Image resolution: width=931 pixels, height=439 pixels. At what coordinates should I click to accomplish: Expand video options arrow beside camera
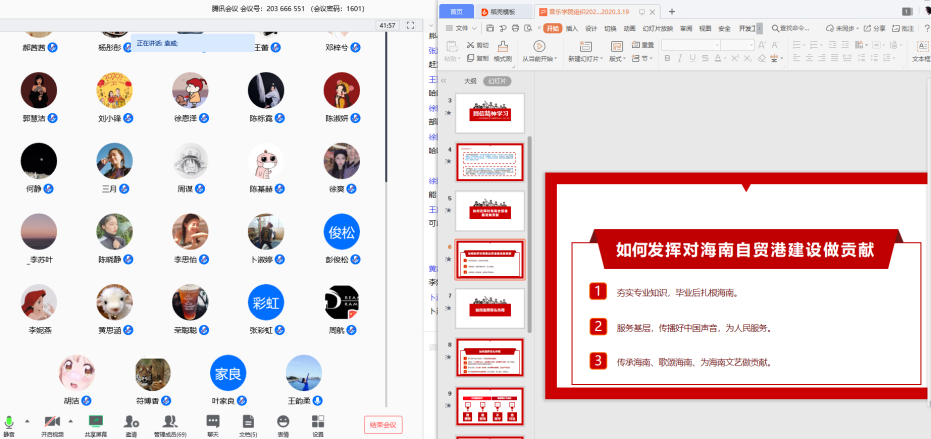tap(72, 421)
